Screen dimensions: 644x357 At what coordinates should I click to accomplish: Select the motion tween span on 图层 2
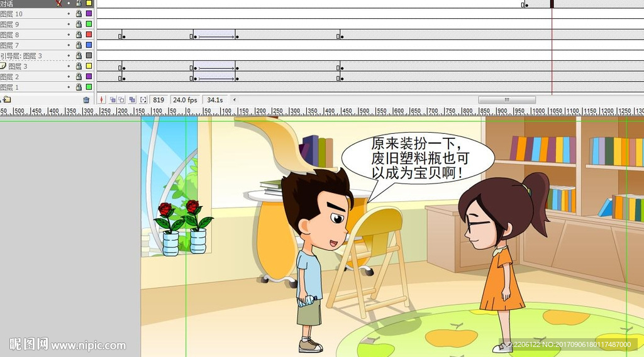pyautogui.click(x=214, y=77)
